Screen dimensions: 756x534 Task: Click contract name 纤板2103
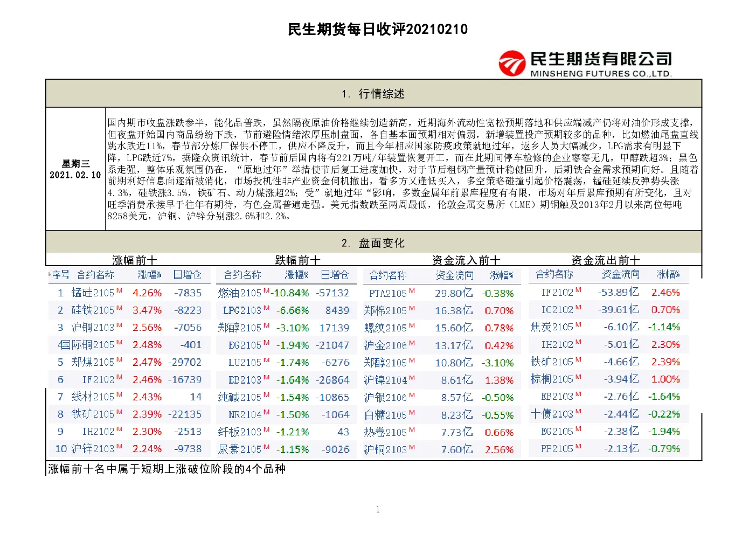pos(240,432)
